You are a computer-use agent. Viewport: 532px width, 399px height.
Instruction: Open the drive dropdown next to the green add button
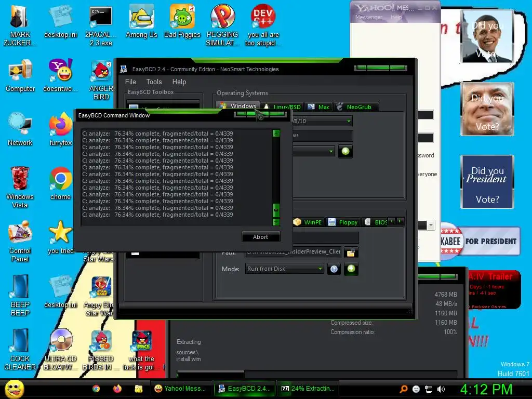pyautogui.click(x=314, y=151)
